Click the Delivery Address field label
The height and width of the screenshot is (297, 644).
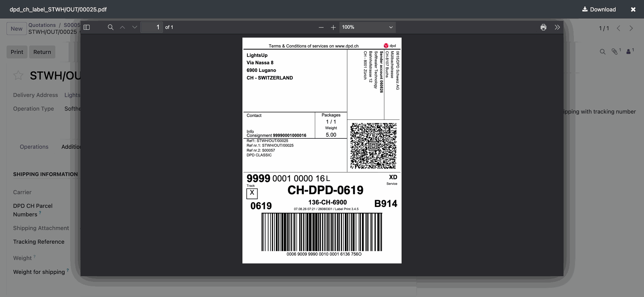pyautogui.click(x=36, y=95)
